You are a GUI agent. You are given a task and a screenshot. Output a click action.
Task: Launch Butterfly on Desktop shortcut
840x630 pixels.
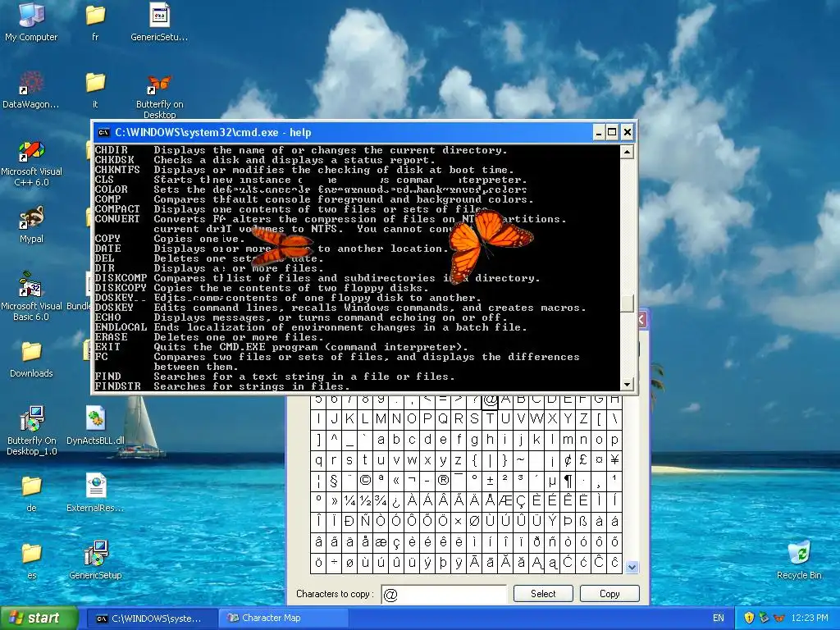click(159, 94)
